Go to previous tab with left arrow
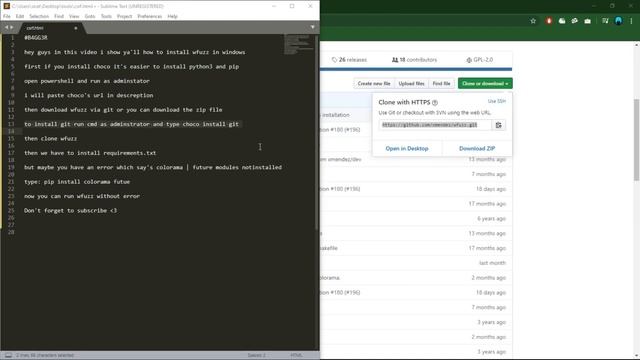The image size is (640, 360). [6, 27]
